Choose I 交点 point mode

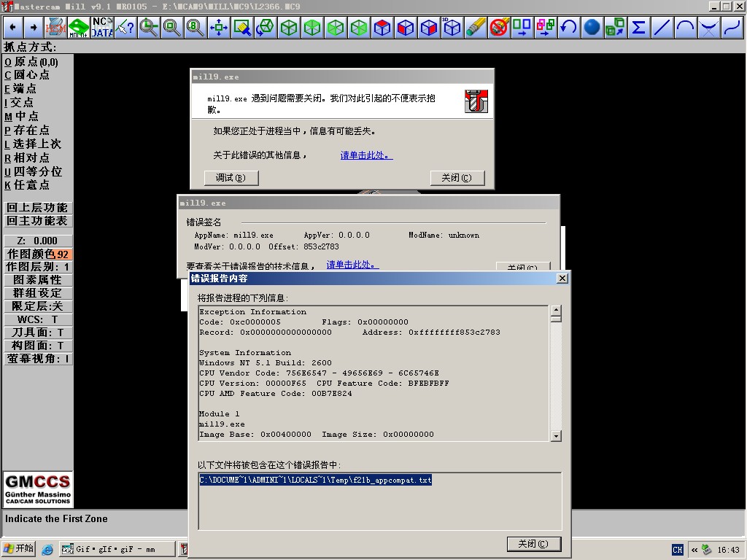pos(20,103)
